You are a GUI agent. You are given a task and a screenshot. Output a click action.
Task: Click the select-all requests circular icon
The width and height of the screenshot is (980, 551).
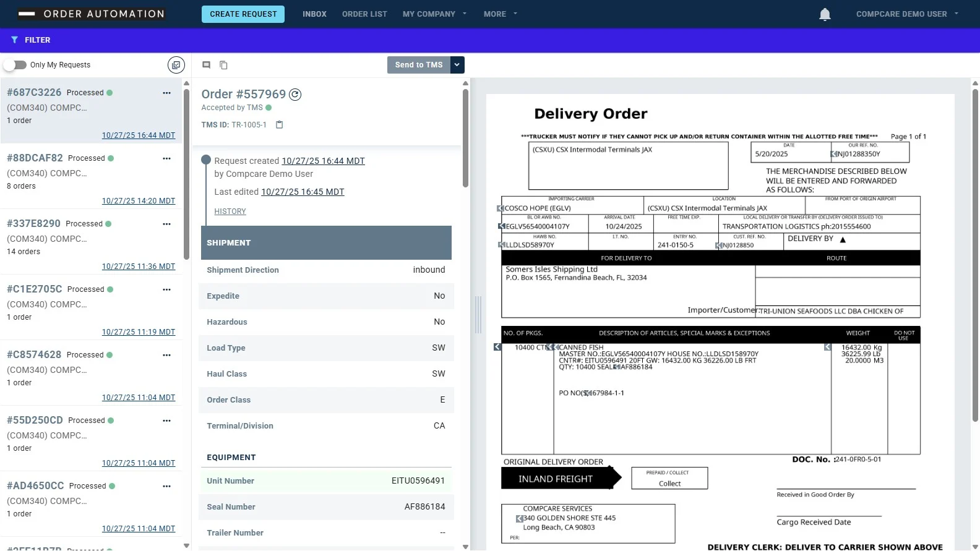click(x=176, y=65)
